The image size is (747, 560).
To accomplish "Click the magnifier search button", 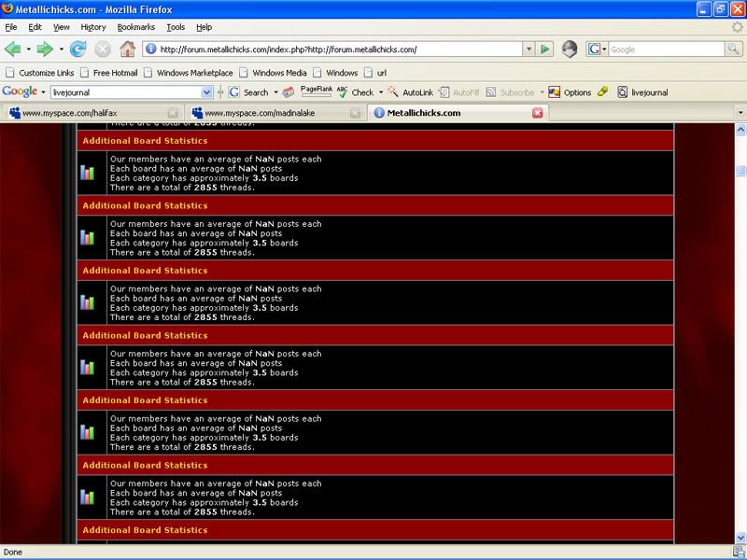I will click(733, 49).
